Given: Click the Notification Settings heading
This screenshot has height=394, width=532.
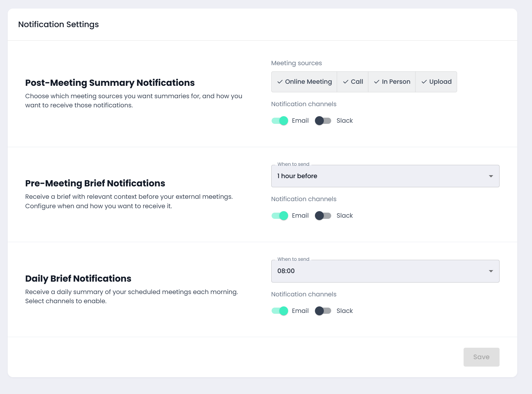Looking at the screenshot, I should point(58,24).
